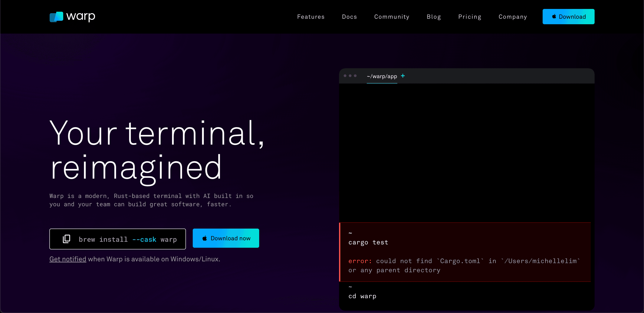Open the Pricing page
This screenshot has width=644, height=313.
[x=470, y=17]
